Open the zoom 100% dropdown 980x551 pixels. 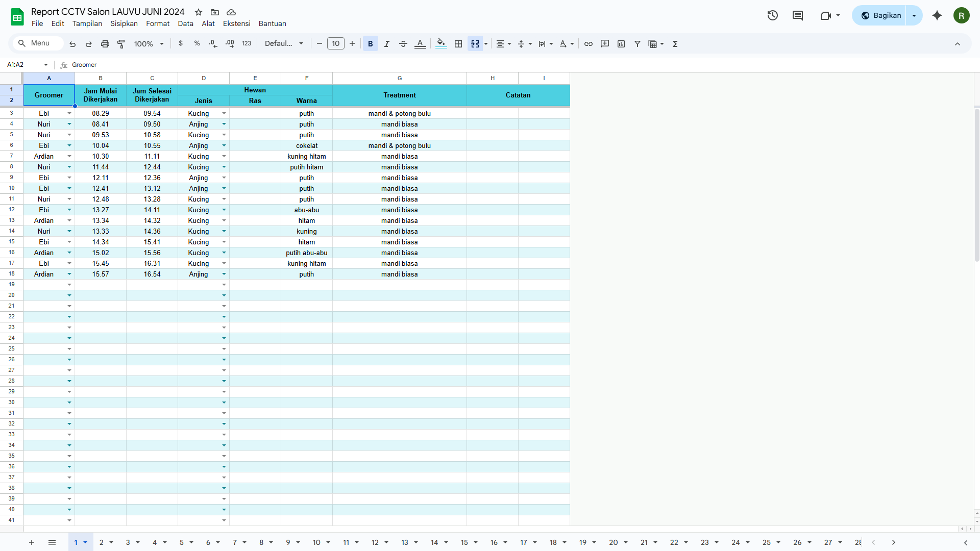[x=149, y=44]
